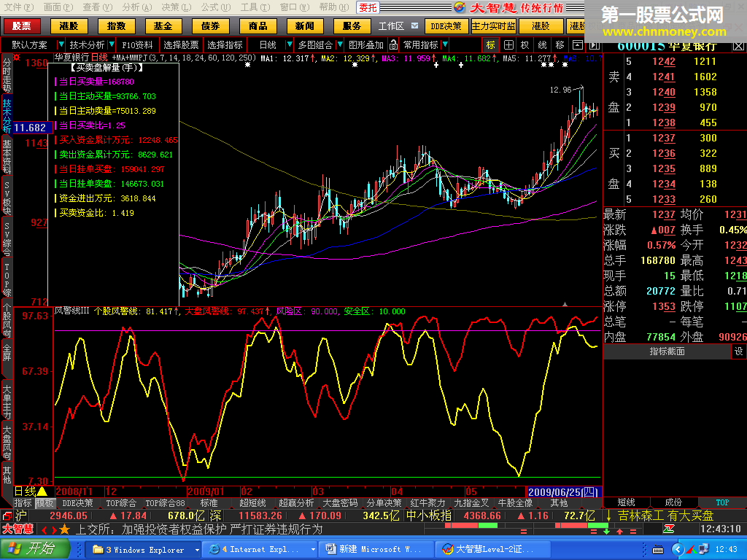The width and height of the screenshot is (747, 560).
Task: Click the network icon in system tray
Action: [703, 550]
